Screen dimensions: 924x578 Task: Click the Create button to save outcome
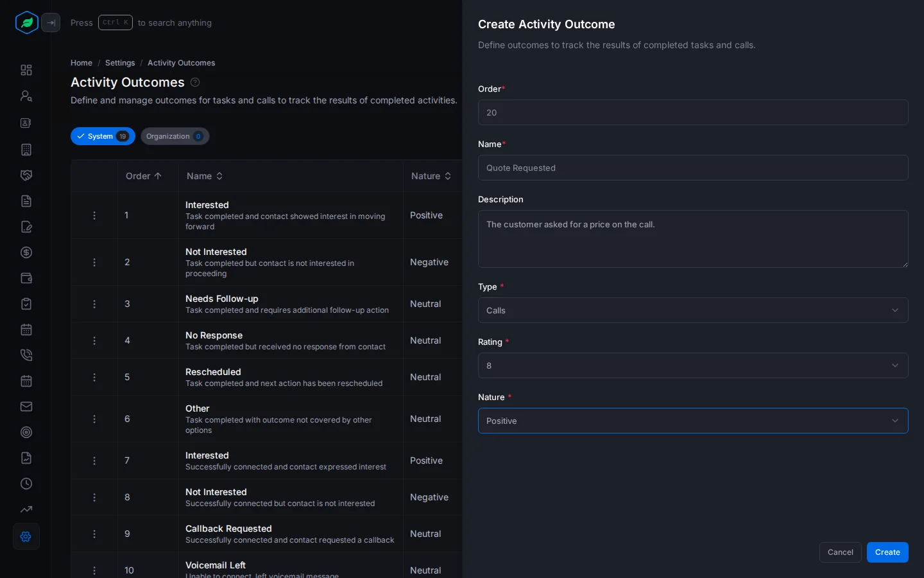pyautogui.click(x=887, y=552)
